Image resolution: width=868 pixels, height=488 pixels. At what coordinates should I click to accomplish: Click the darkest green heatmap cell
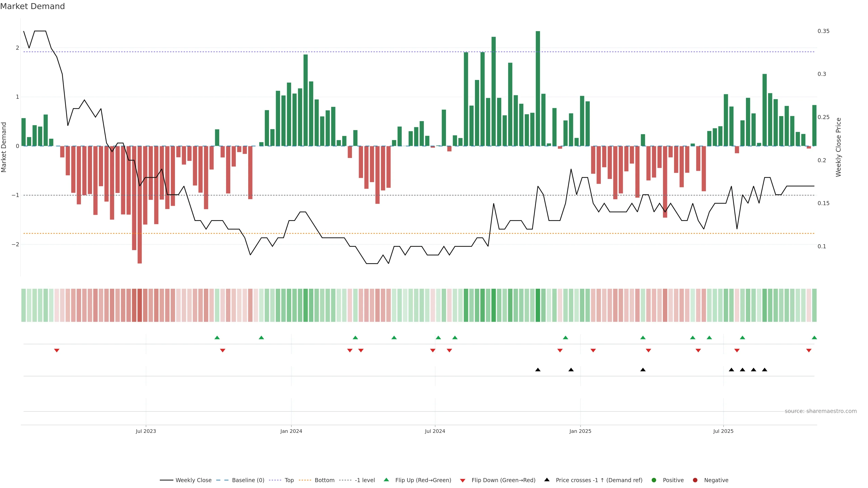tap(538, 305)
